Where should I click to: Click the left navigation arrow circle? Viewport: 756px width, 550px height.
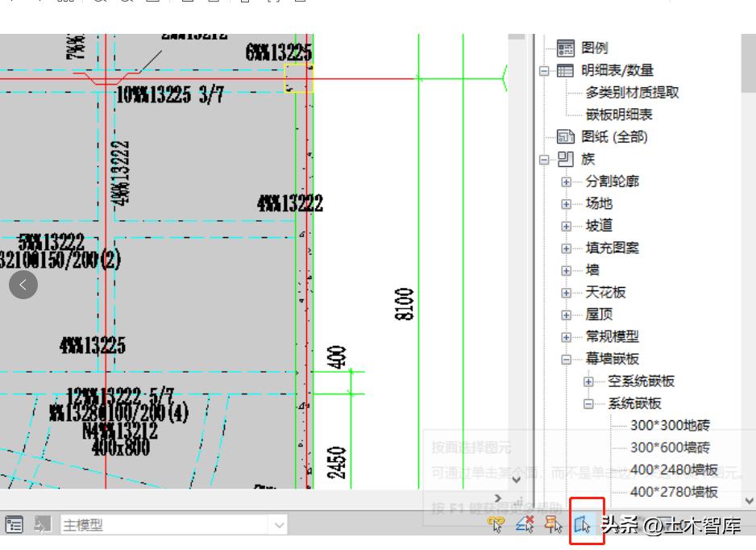(x=23, y=284)
